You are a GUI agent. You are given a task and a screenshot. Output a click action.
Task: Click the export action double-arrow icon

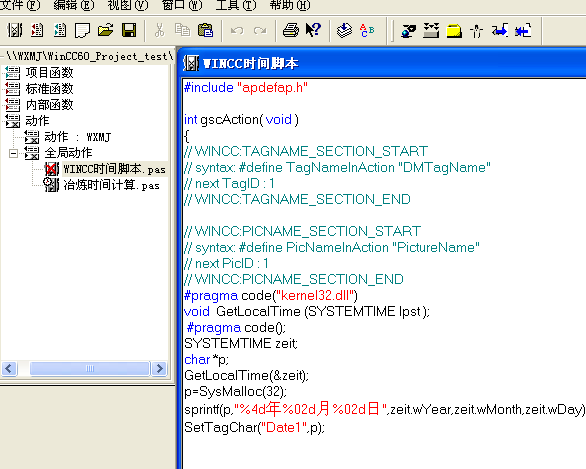click(x=523, y=30)
